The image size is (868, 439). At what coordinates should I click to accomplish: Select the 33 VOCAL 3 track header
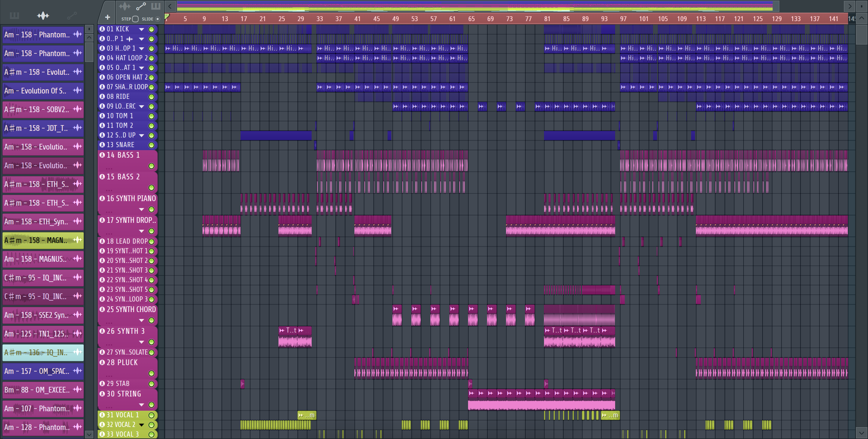[x=127, y=434]
